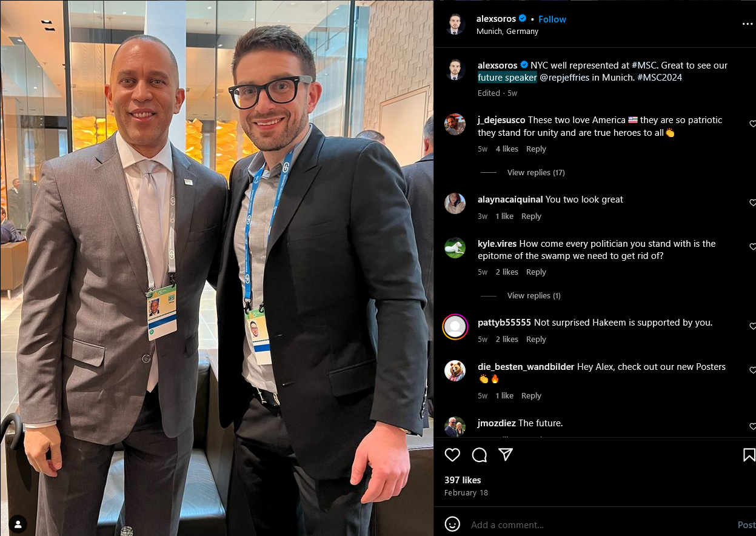This screenshot has width=756, height=536.
Task: Expand View replies (1)
Action: click(x=534, y=296)
